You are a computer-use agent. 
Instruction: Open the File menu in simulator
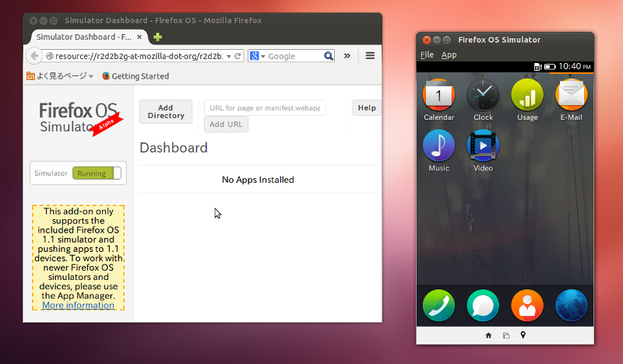tap(427, 54)
